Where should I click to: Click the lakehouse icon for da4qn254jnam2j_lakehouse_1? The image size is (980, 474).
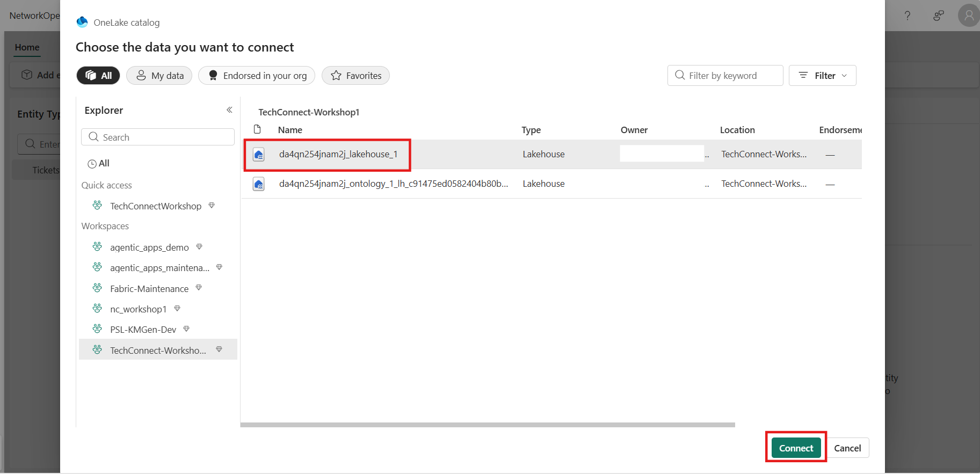tap(259, 155)
